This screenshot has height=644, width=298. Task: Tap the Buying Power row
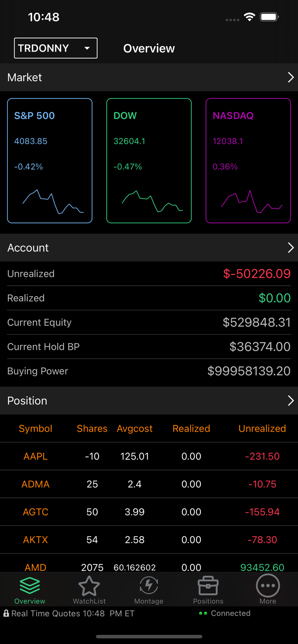149,371
